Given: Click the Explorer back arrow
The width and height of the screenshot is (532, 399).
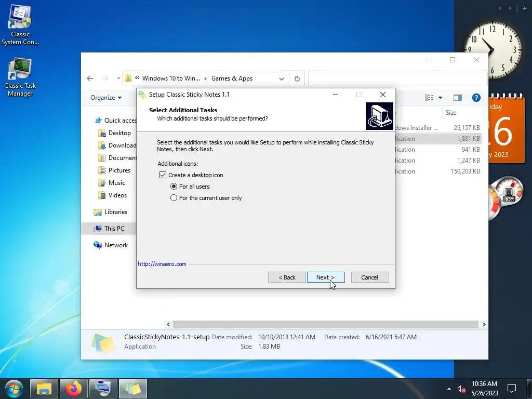Looking at the screenshot, I should tap(90, 78).
